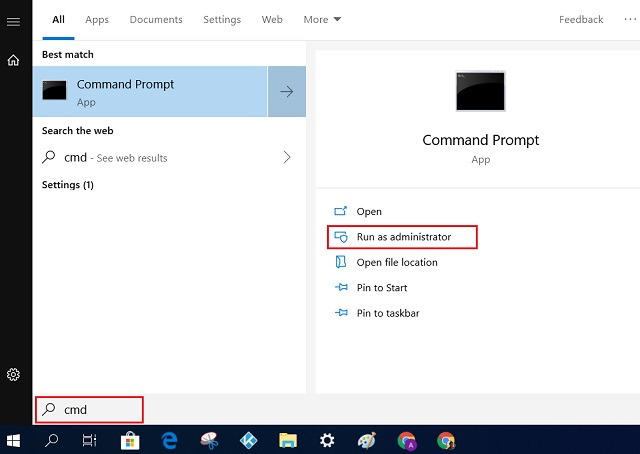Click the Open file location icon
640x454 pixels.
pyautogui.click(x=341, y=262)
